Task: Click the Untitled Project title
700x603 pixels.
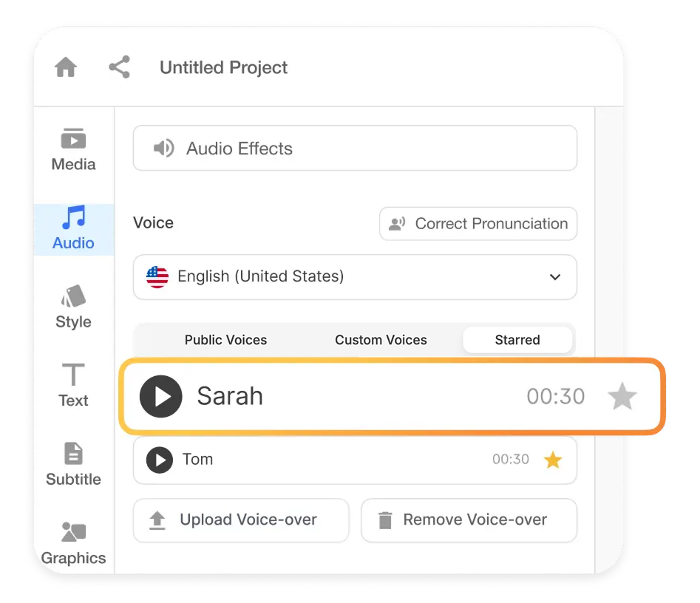Action: point(223,67)
